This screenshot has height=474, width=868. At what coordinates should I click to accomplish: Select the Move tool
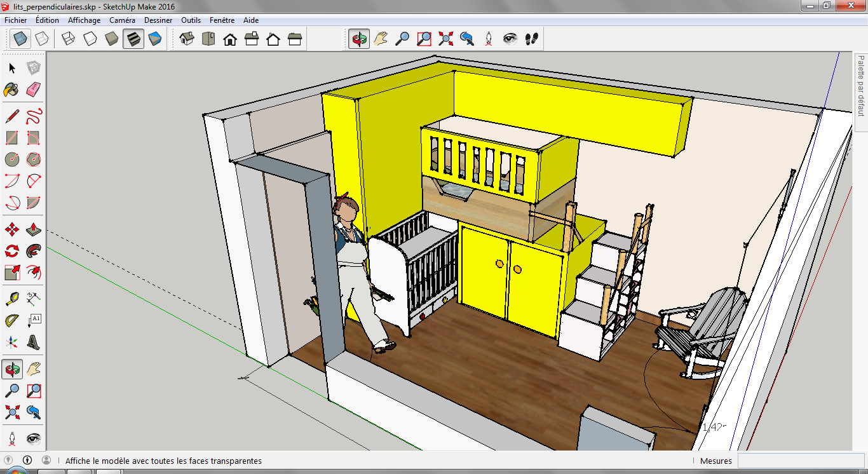point(12,229)
